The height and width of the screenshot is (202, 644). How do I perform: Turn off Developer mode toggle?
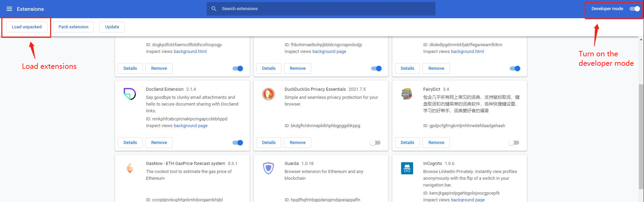(x=635, y=9)
